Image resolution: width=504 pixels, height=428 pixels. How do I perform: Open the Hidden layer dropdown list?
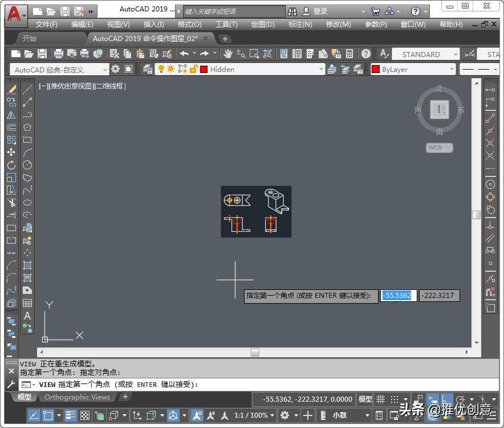pos(322,68)
